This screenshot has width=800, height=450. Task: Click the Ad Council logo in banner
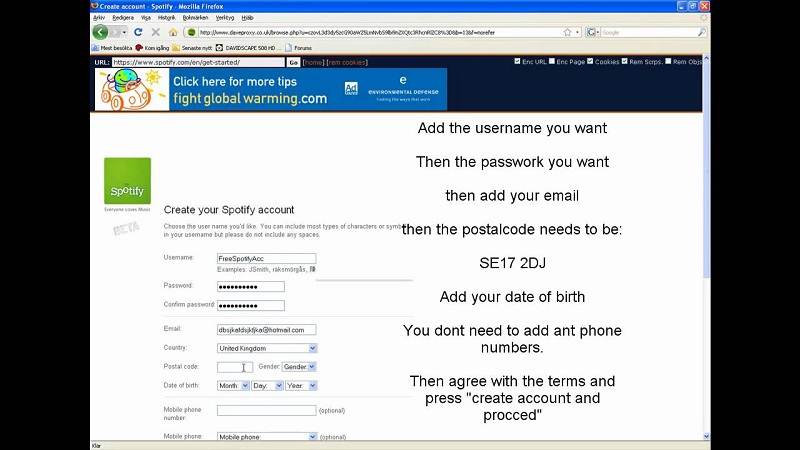coord(351,88)
